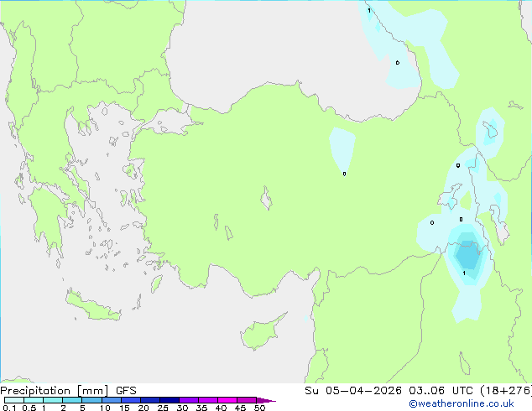The width and height of the screenshot is (532, 411).
Task: Click the 15 to 20 mm legend swatch
Action: click(131, 400)
